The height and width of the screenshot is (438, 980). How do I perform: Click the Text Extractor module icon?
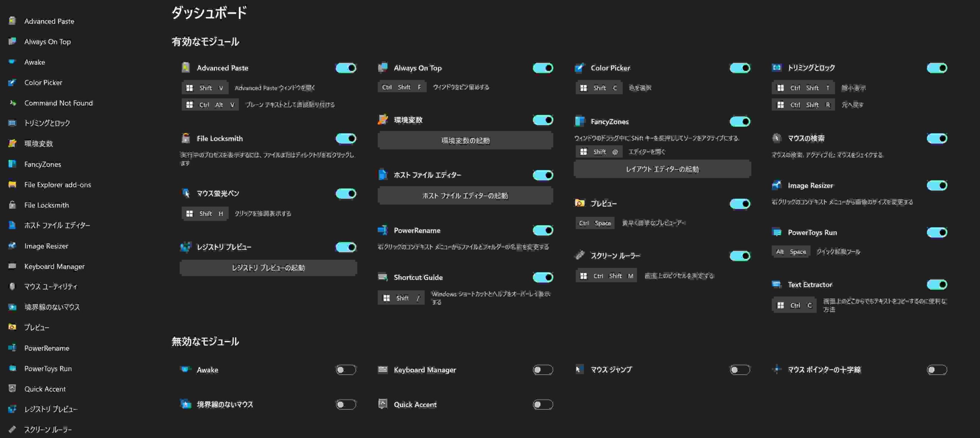click(x=776, y=284)
